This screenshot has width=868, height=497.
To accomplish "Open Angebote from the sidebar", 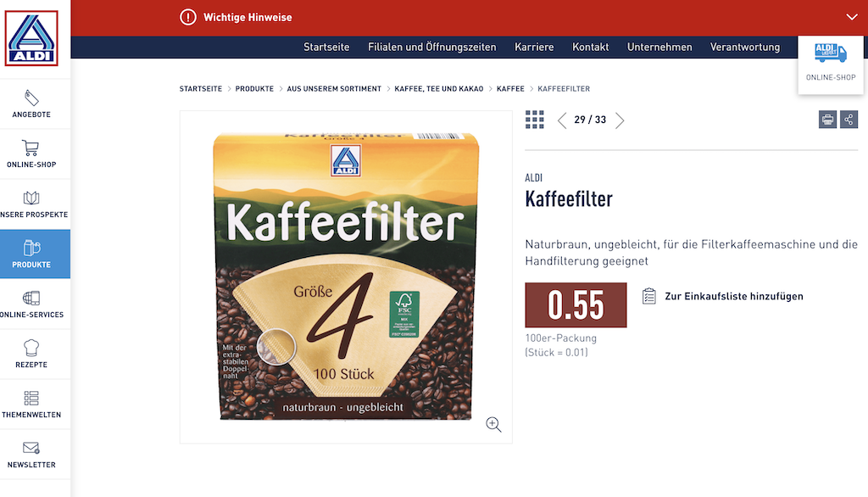I will [x=31, y=104].
